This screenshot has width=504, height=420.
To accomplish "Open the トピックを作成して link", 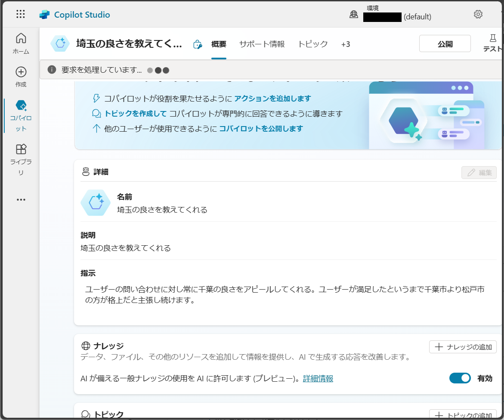I will coord(136,114).
